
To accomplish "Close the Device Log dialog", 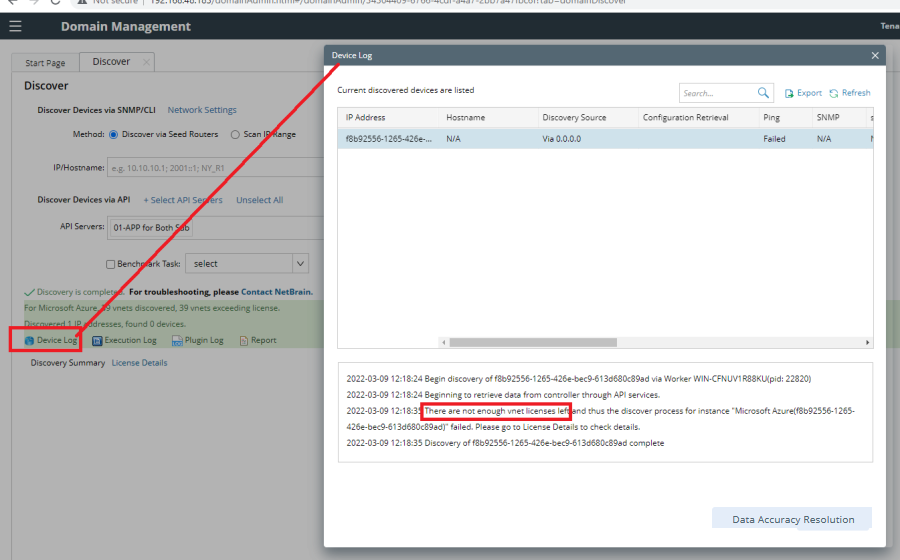I will pyautogui.click(x=875, y=56).
